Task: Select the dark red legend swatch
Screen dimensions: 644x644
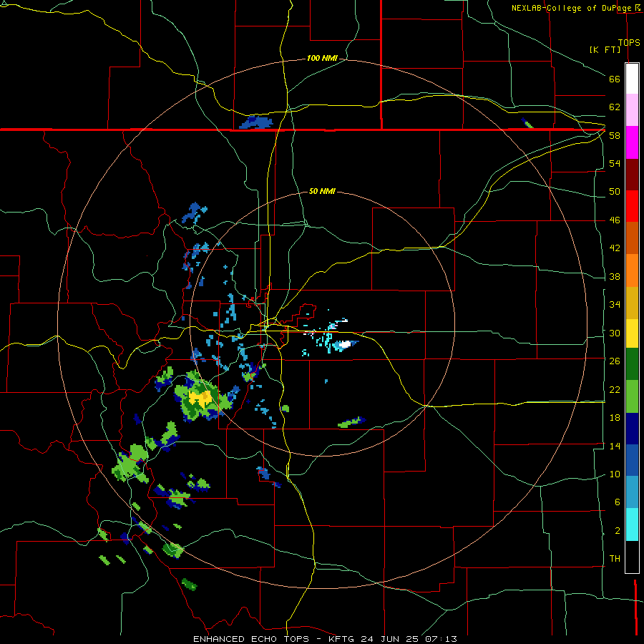Action: point(632,175)
